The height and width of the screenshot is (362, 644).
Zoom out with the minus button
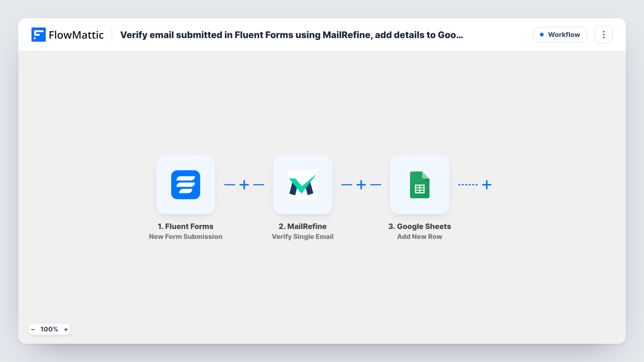(33, 329)
